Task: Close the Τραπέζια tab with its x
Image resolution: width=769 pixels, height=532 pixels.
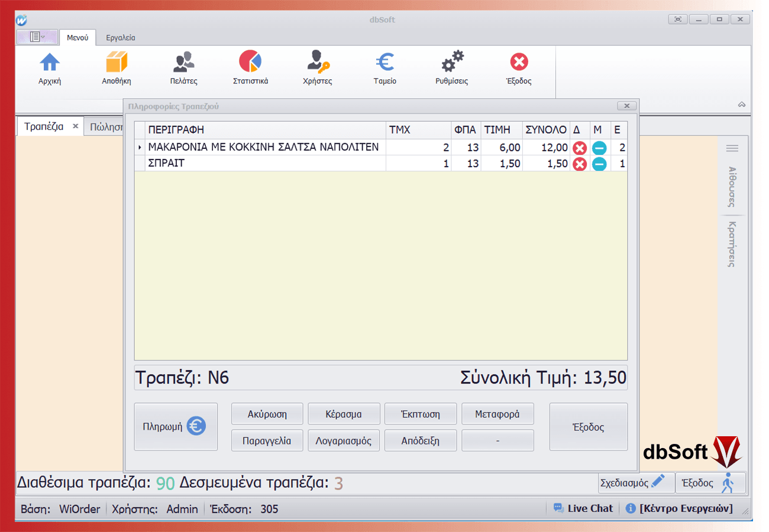Action: pos(75,126)
